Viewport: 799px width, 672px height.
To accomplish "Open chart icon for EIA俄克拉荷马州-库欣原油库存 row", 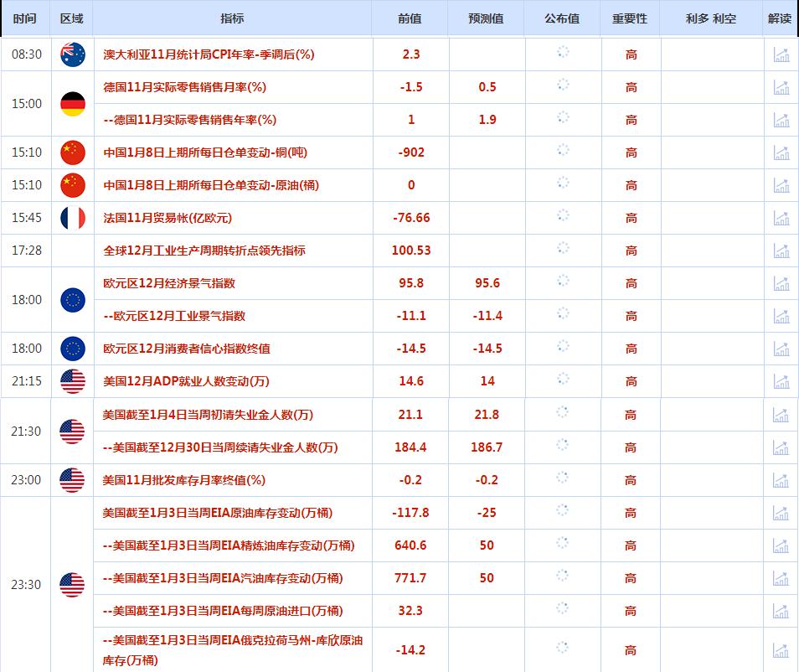I will point(781,649).
